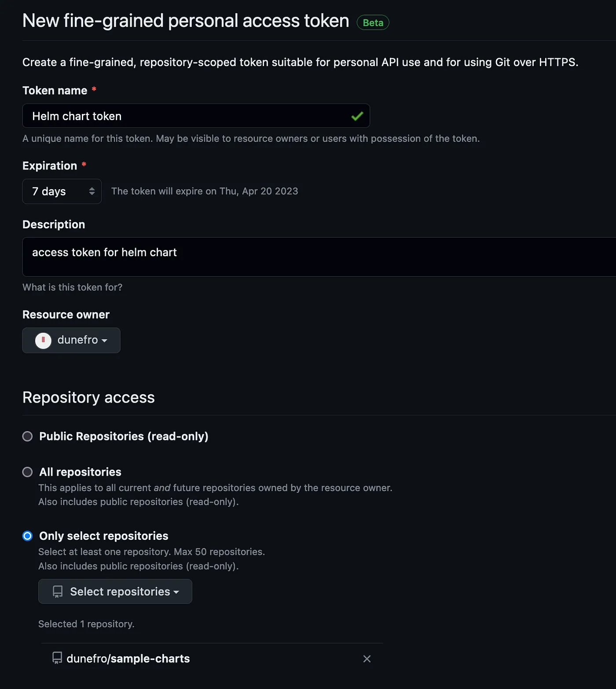Click the All repositories label text
This screenshot has height=689, width=616.
pos(80,472)
